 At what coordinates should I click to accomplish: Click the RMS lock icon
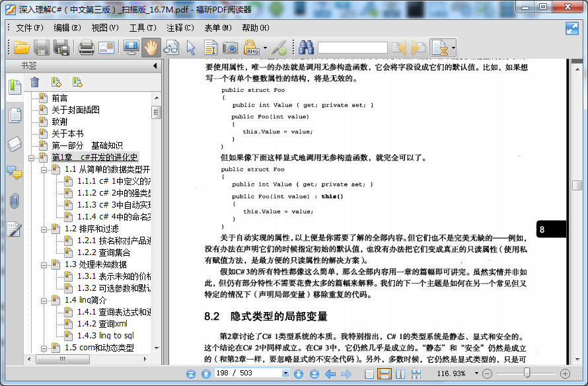[252, 48]
